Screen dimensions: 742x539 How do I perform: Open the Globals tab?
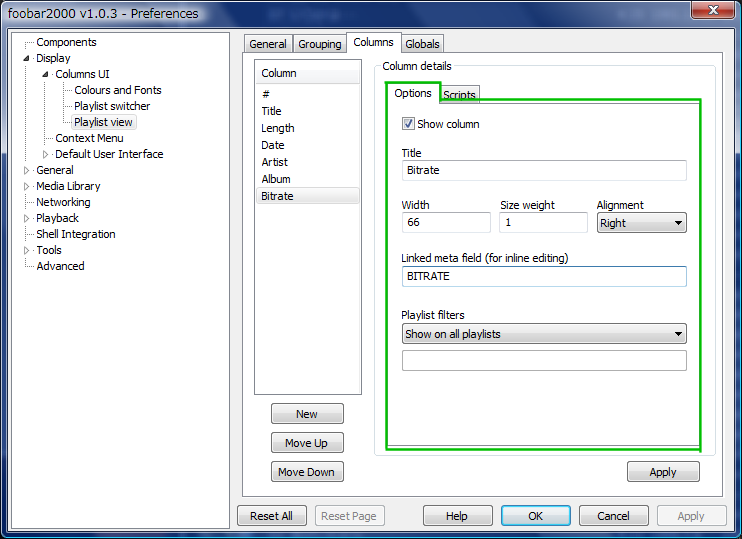click(x=423, y=44)
